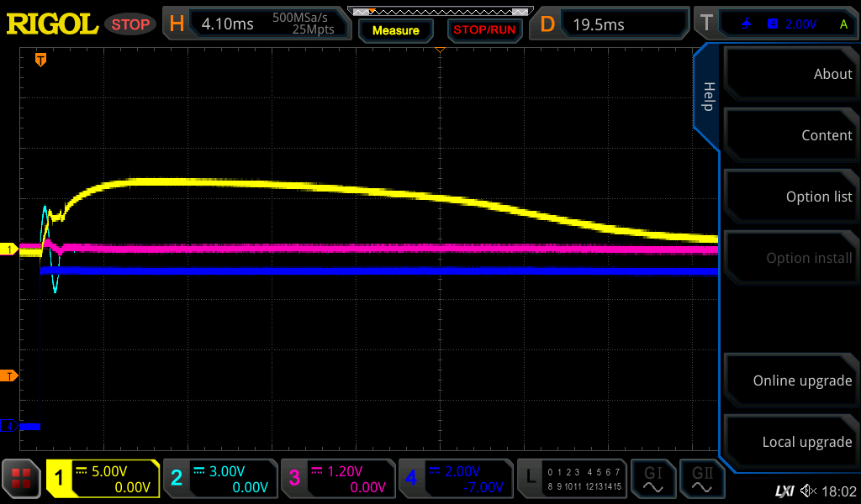Click the orange trigger position marker at top of grid
The image size is (861, 504).
[x=40, y=60]
